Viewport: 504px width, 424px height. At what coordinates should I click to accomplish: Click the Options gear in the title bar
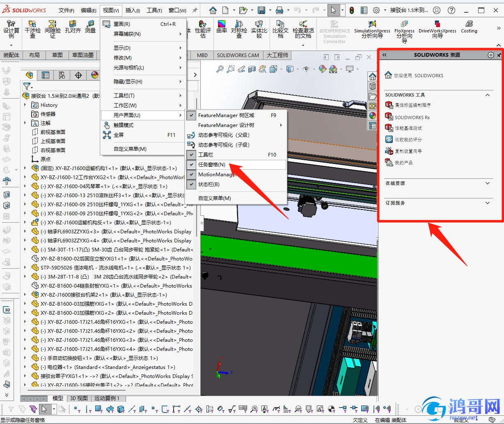pos(376,10)
